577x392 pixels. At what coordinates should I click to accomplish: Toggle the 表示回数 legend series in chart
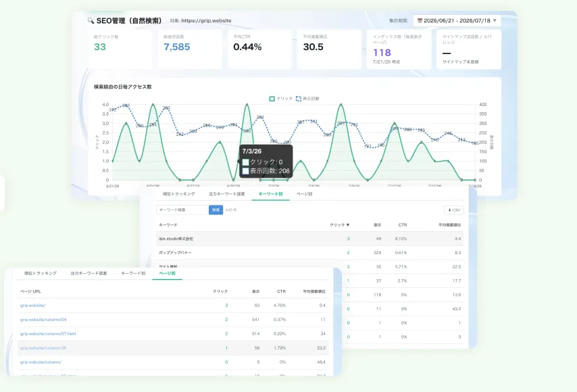point(307,99)
